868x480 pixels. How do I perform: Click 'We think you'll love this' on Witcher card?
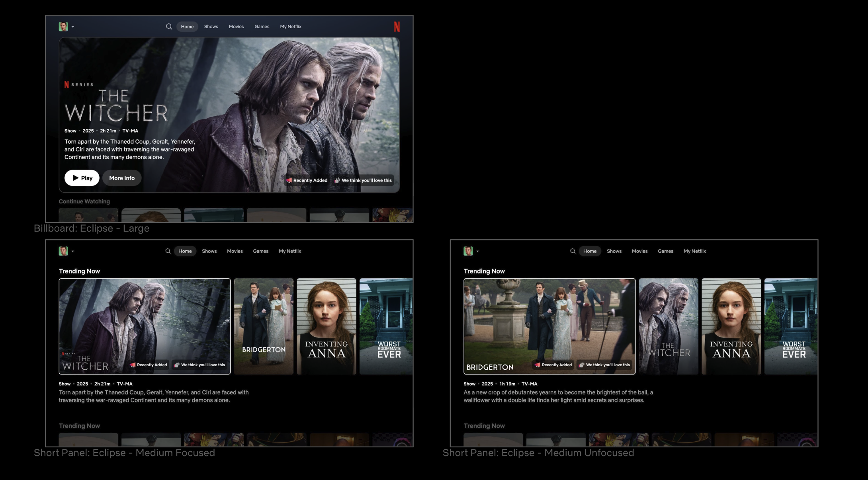[x=200, y=365]
